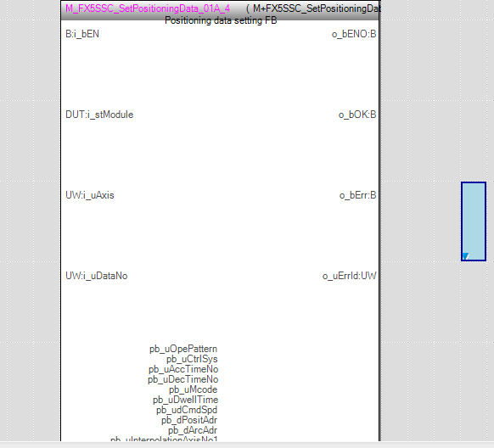
Task: Click the UW:i_uDataNo input label
Action: pos(97,276)
